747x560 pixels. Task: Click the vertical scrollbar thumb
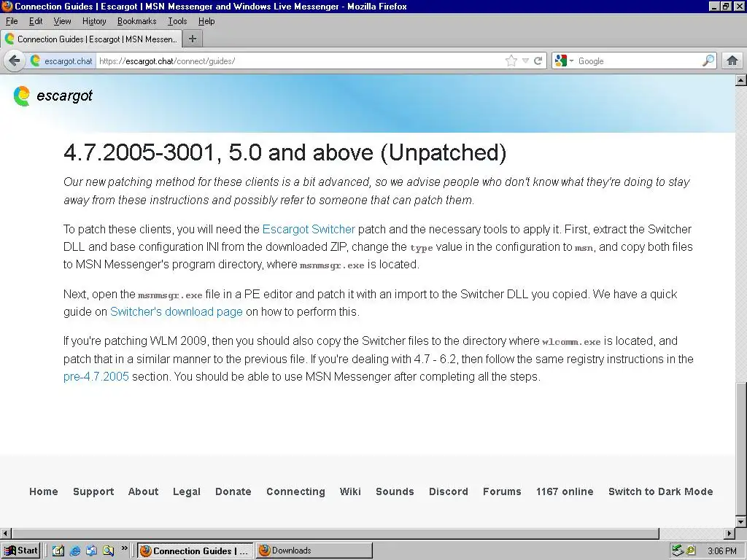[x=741, y=449]
